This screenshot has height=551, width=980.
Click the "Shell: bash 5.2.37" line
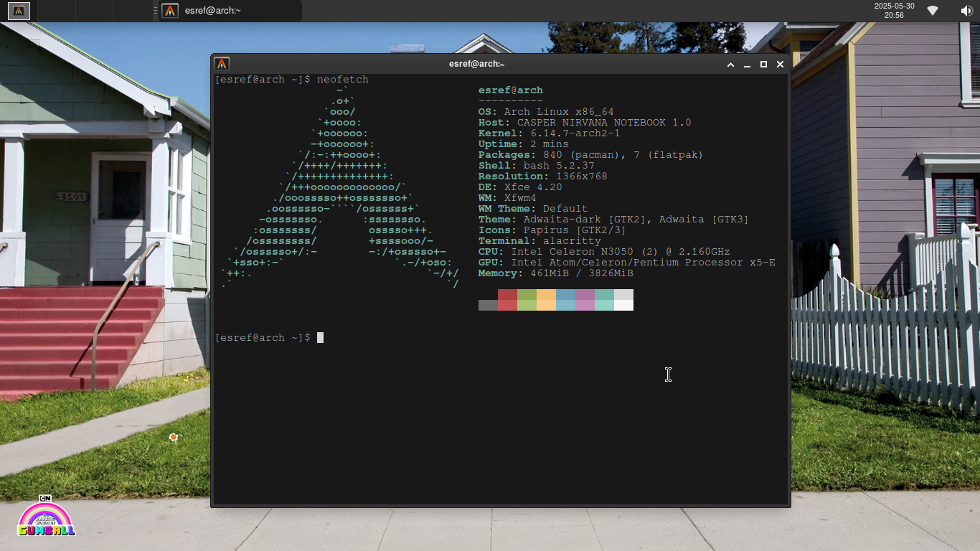537,166
